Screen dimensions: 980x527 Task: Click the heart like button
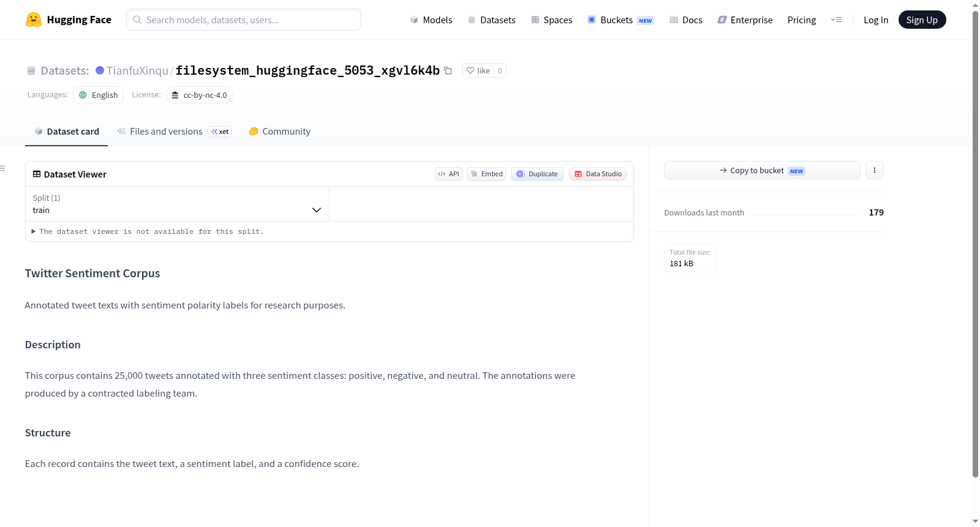tap(478, 70)
